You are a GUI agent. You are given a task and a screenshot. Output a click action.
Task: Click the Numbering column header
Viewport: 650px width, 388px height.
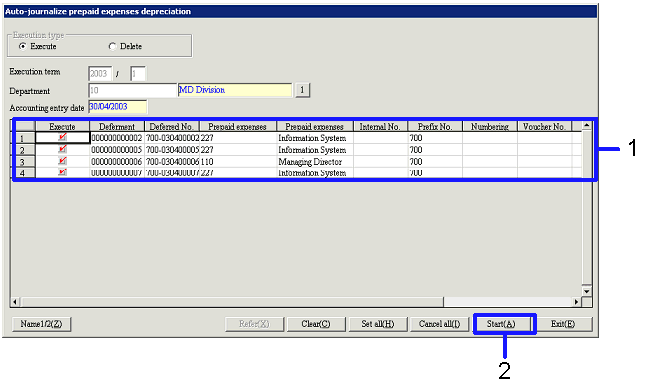[490, 126]
